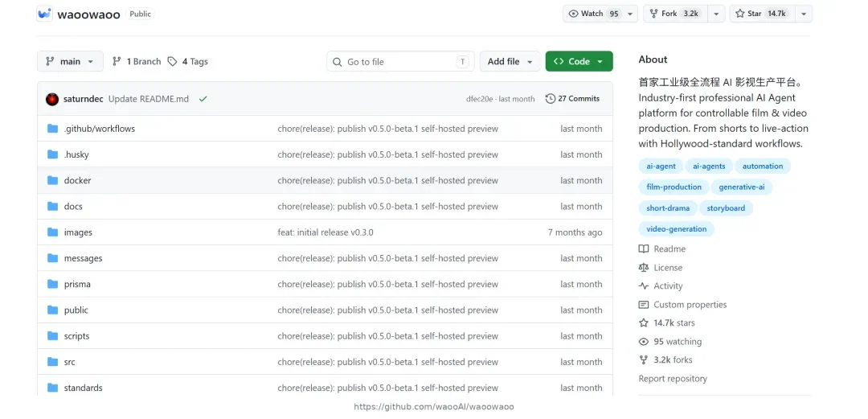Image resolution: width=868 pixels, height=419 pixels.
Task: Click the folder icon beside prisma
Action: tap(52, 284)
